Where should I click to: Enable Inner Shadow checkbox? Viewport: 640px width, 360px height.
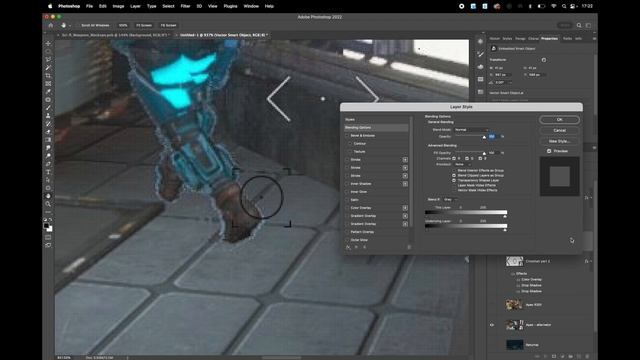coord(347,184)
